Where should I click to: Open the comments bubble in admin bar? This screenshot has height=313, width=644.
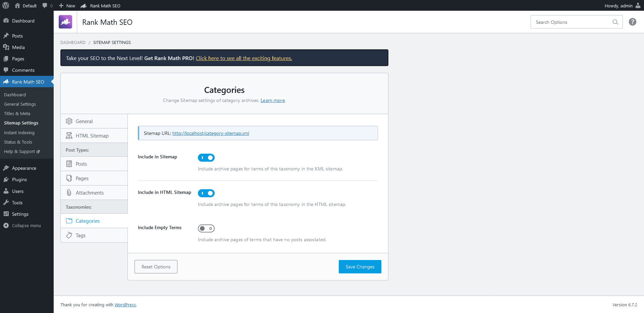[47, 6]
